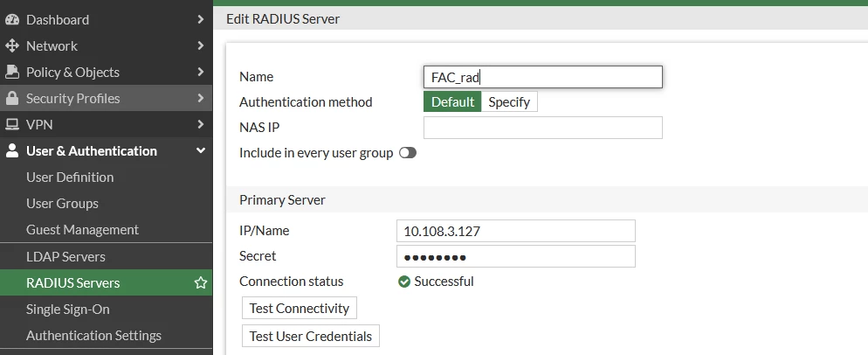Select RADIUS Servers page
Viewport: 868px width, 355px height.
pyautogui.click(x=106, y=283)
